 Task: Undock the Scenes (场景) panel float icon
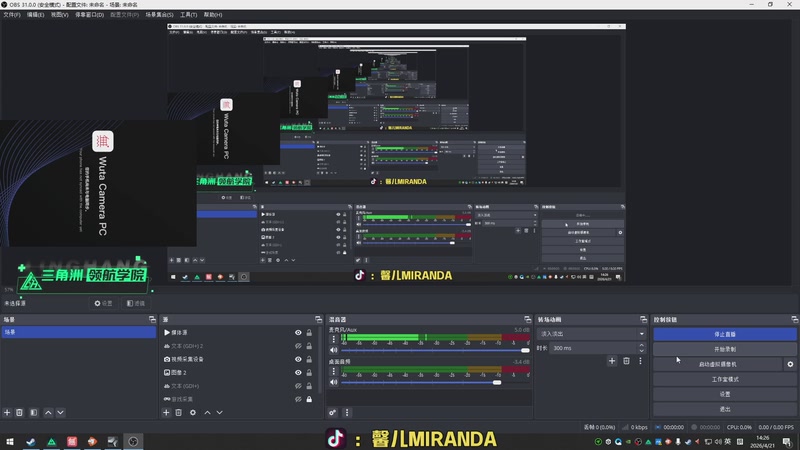pyautogui.click(x=152, y=319)
